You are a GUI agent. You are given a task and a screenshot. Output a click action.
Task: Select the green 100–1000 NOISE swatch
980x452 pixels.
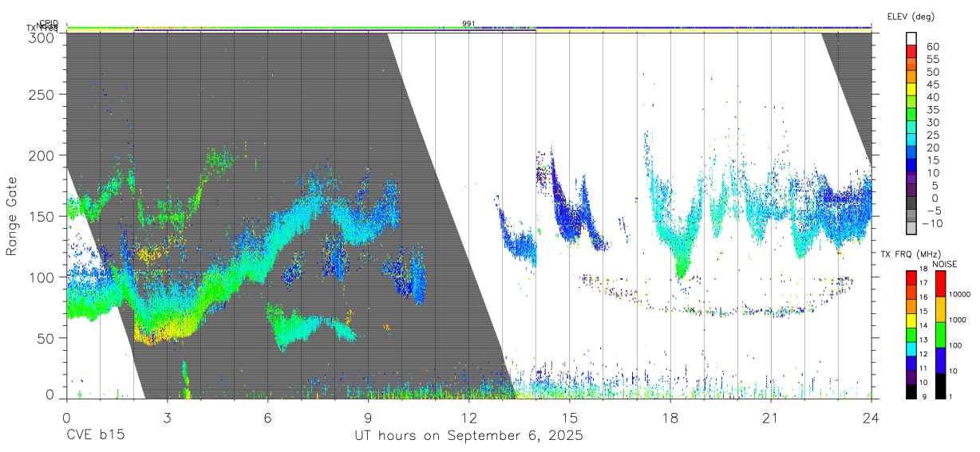tap(940, 335)
